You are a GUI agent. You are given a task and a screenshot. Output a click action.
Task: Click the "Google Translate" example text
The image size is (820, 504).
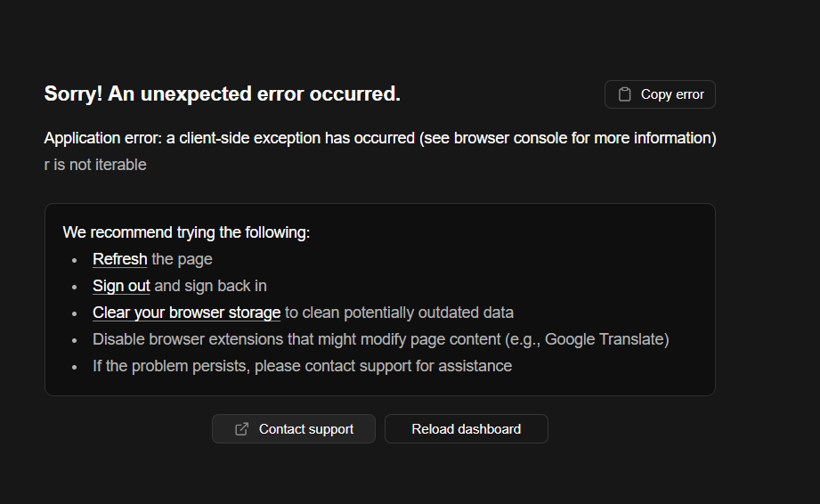[x=604, y=339]
